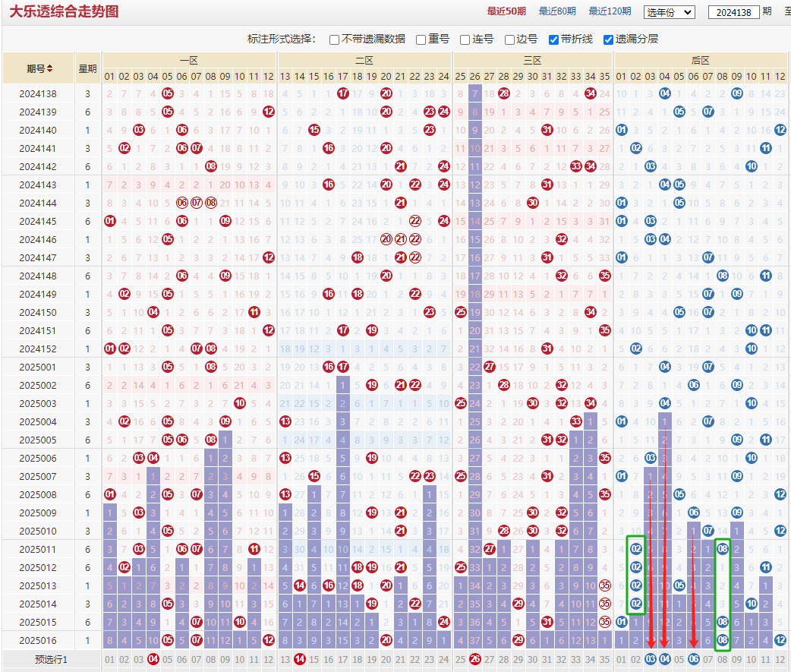Image resolution: width=791 pixels, height=672 pixels.
Task: Switch to 最近50期 view
Action: point(506,11)
